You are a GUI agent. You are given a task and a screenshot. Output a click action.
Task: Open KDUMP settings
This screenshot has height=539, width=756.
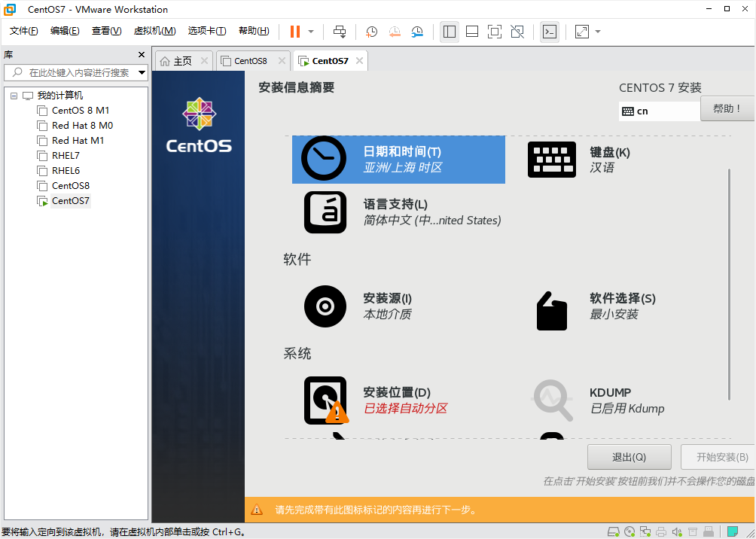tap(598, 400)
